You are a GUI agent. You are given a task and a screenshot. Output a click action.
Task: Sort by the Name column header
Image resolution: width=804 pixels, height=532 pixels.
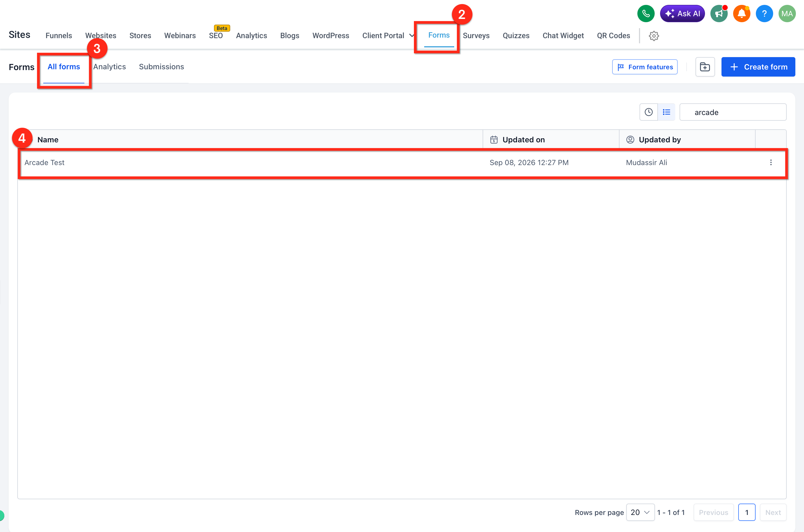click(48, 140)
